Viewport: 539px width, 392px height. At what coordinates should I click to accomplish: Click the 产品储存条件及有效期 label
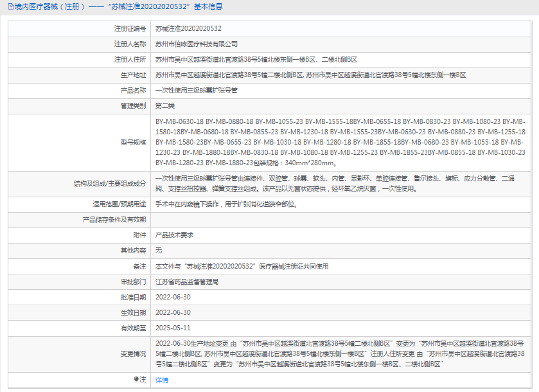[114, 220]
